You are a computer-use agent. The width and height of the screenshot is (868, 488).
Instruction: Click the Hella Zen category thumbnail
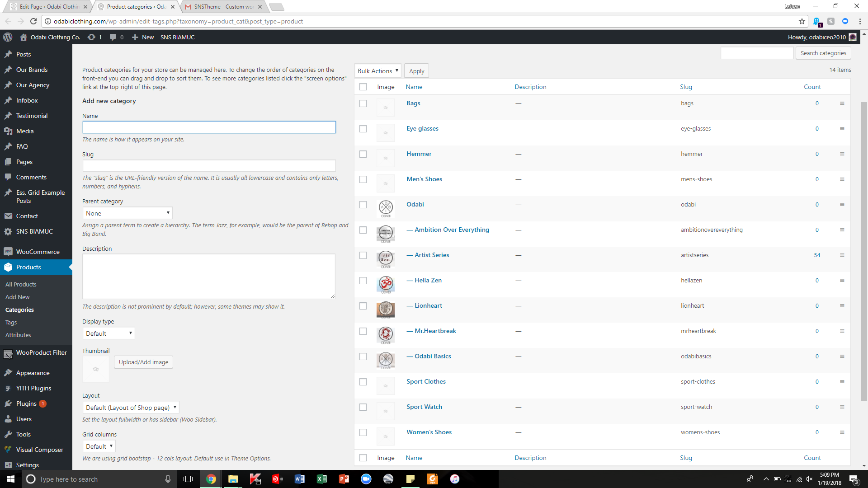pyautogui.click(x=385, y=284)
